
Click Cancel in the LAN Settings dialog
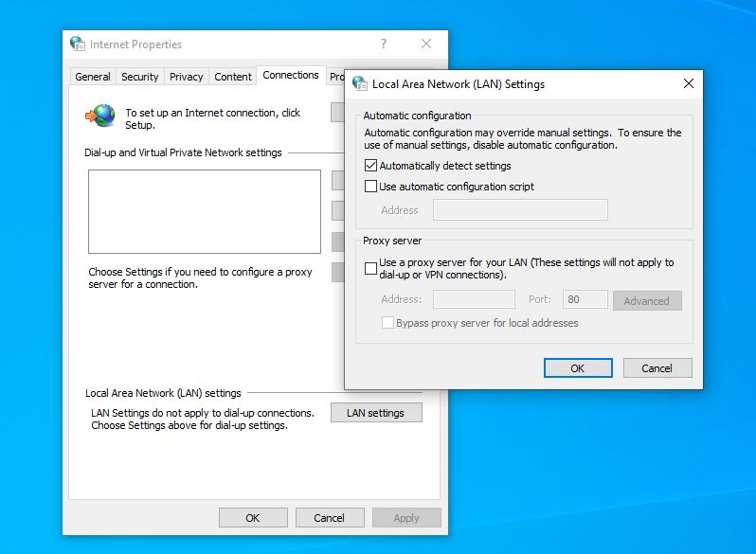pos(657,367)
